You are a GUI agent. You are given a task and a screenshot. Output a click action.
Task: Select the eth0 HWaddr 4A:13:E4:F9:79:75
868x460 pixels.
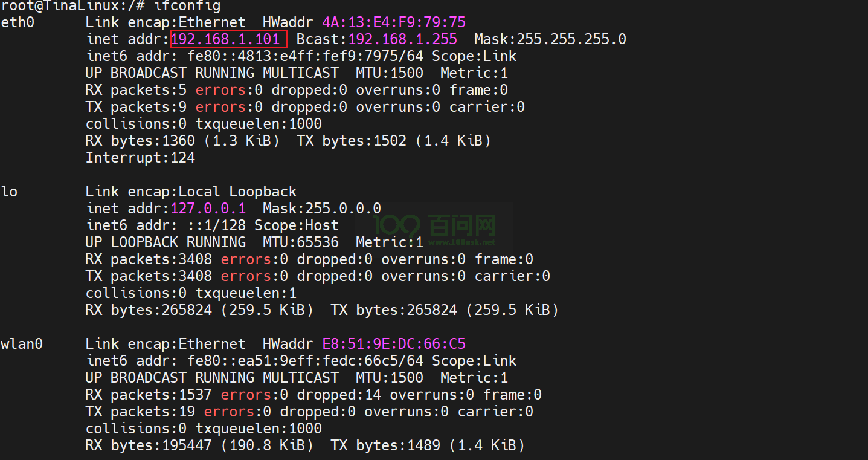click(394, 23)
